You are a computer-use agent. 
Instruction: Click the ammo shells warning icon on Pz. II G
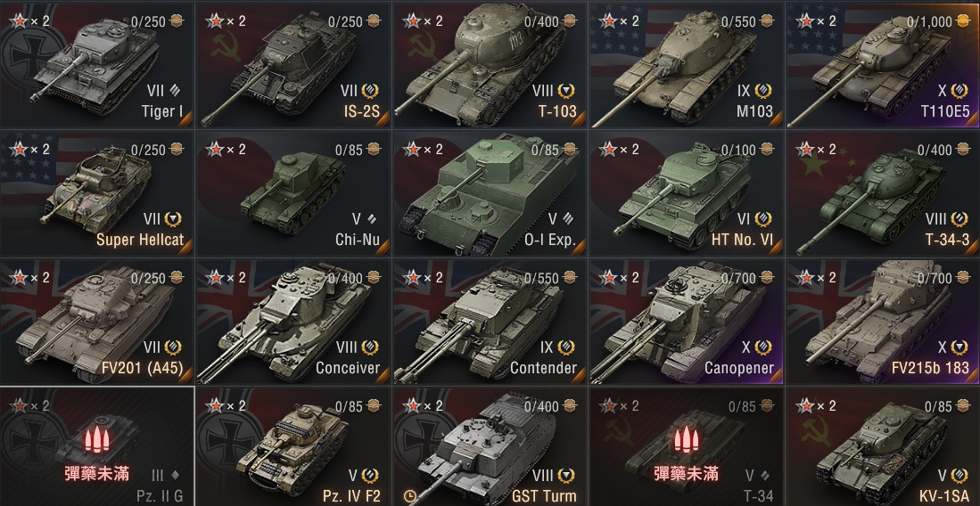(x=96, y=441)
